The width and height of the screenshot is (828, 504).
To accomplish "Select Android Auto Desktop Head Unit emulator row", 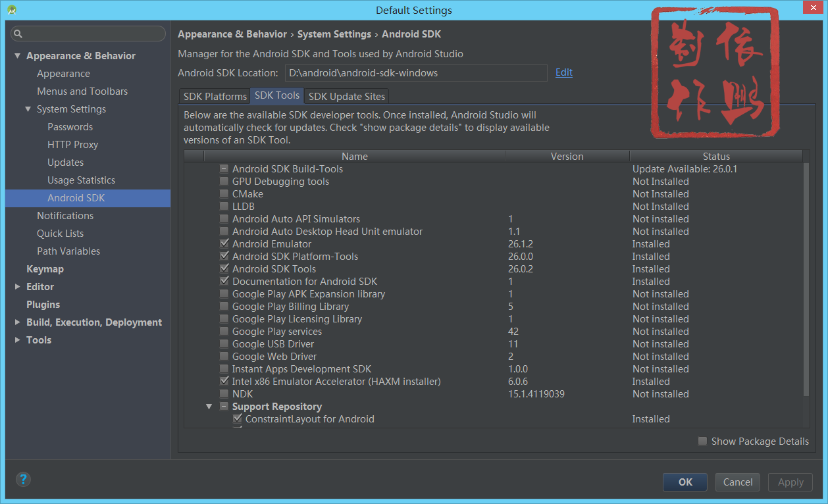I will 494,232.
